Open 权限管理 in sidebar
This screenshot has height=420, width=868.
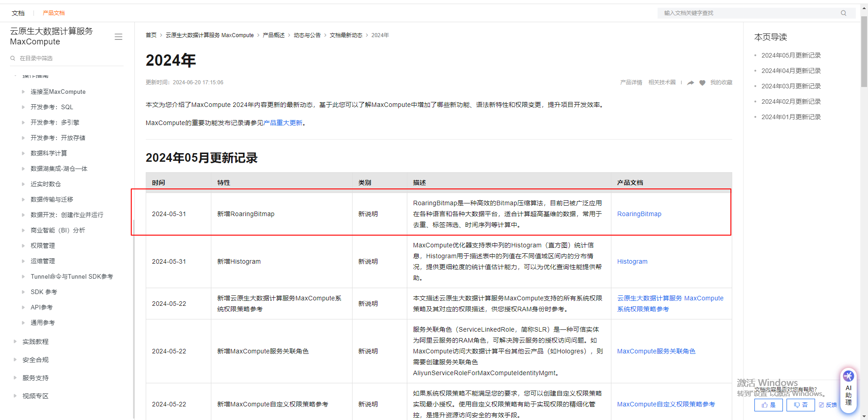[43, 246]
